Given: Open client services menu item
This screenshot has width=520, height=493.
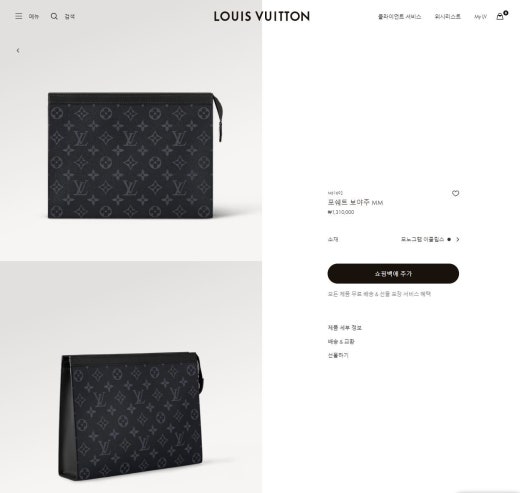Looking at the screenshot, I should coord(399,16).
